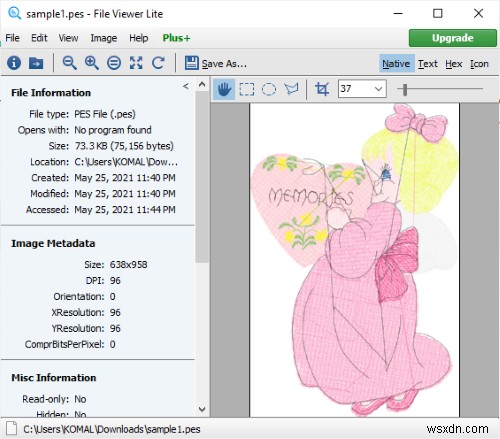Click the Save As button

[x=216, y=63]
